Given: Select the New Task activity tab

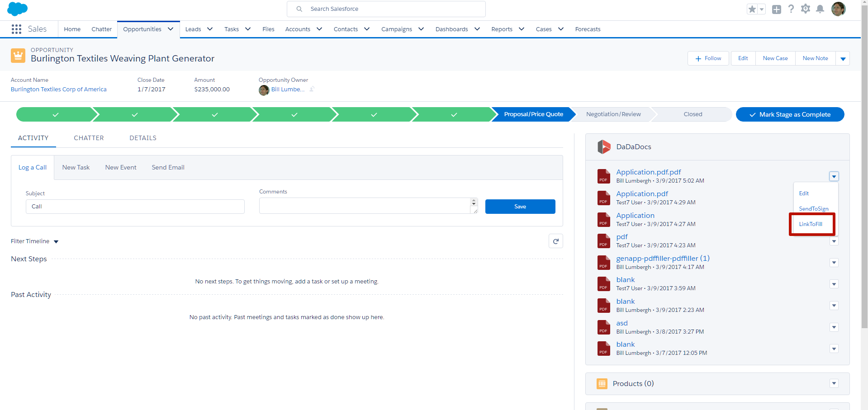Looking at the screenshot, I should (x=76, y=167).
